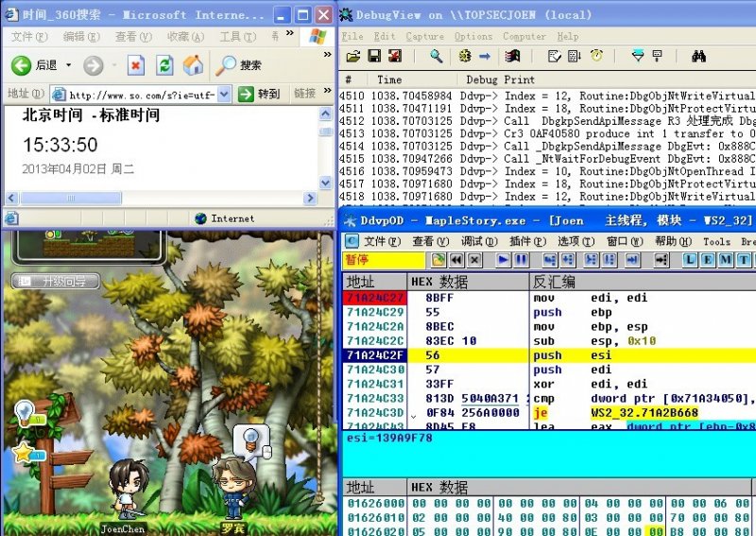Open the Tools menu in DdvpOD
Image resolution: width=756 pixels, height=536 pixels.
pyautogui.click(x=716, y=241)
